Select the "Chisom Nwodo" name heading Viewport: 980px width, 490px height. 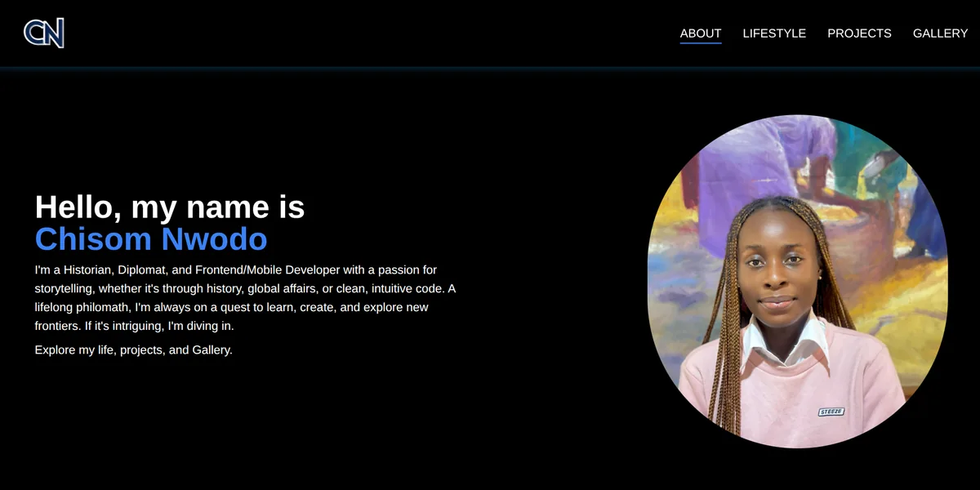(151, 239)
